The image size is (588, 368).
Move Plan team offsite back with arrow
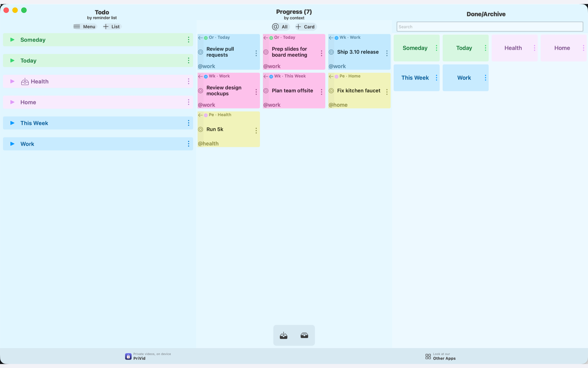pos(266,76)
